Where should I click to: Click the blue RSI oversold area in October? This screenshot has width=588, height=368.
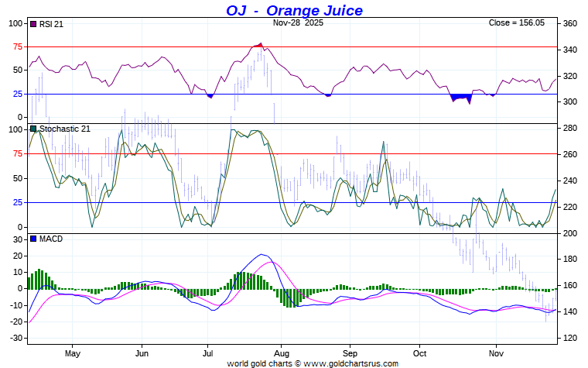tap(461, 98)
